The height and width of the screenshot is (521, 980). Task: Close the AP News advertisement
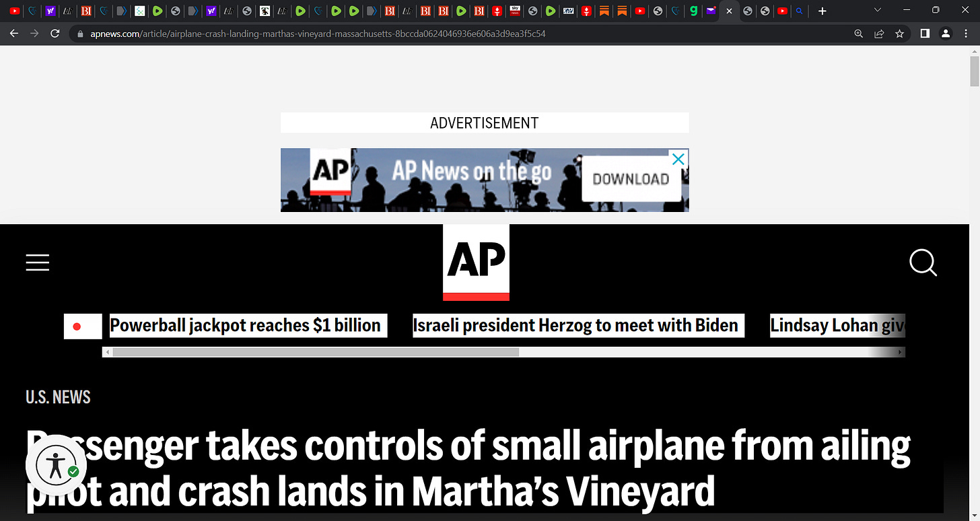pos(678,159)
